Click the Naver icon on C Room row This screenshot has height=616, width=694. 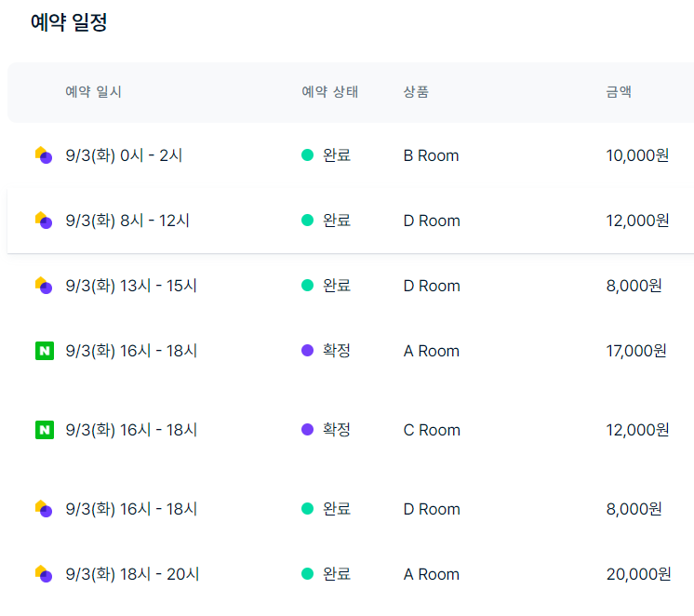45,430
